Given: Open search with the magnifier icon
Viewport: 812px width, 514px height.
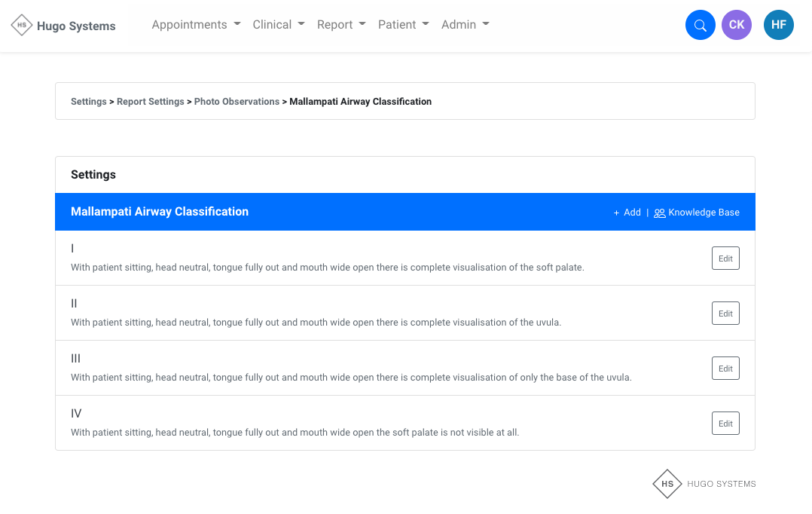Looking at the screenshot, I should pyautogui.click(x=700, y=25).
